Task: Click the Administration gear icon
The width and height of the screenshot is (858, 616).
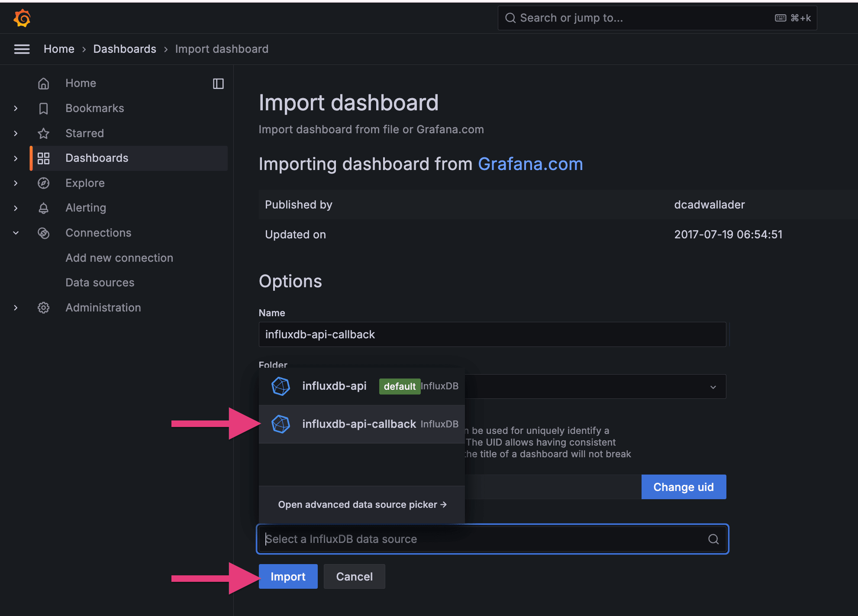Action: click(x=43, y=308)
